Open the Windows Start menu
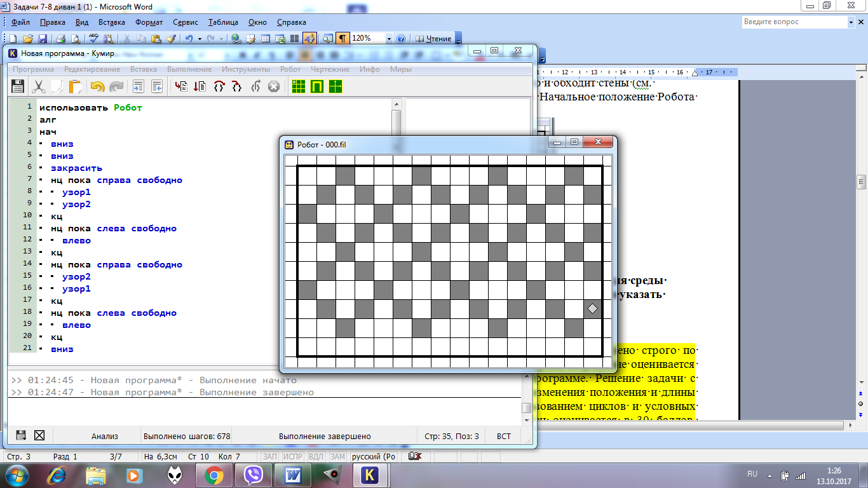 [16, 474]
